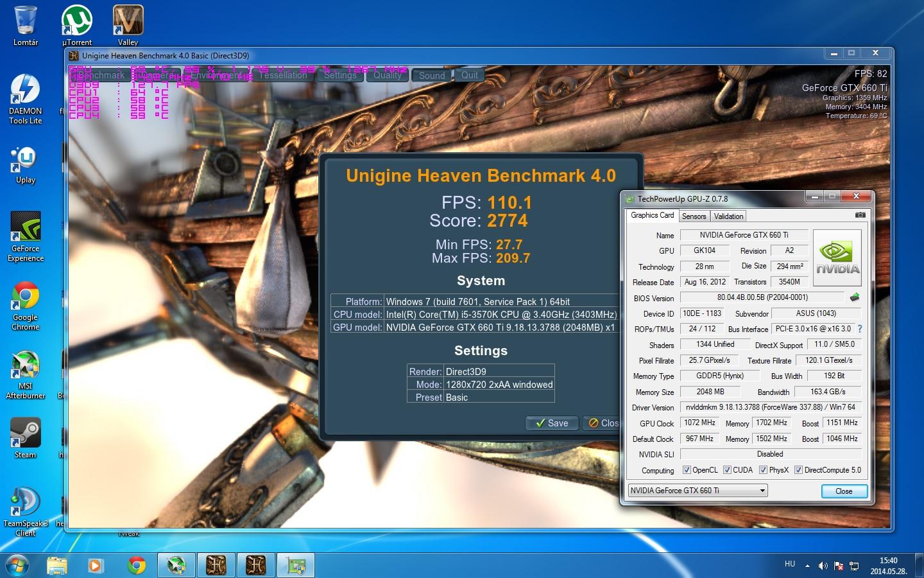Click the Name field NVIDIA GeForce GTX 660 Ti
The image size is (924, 578).
pyautogui.click(x=744, y=235)
